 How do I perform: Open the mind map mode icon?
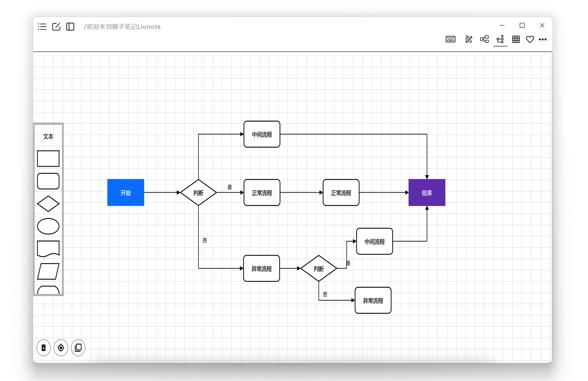pyautogui.click(x=484, y=39)
